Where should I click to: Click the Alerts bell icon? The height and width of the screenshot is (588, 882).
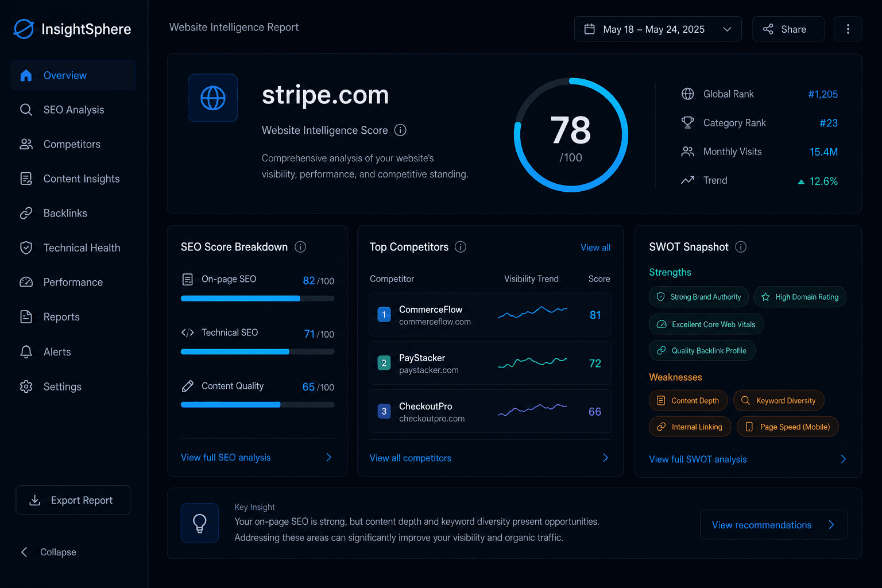click(x=26, y=351)
